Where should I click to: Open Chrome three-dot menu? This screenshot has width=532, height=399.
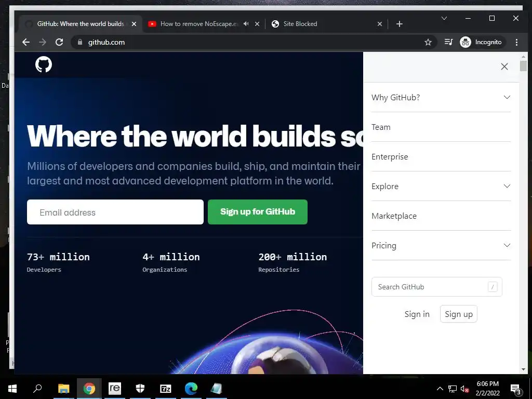(x=516, y=42)
